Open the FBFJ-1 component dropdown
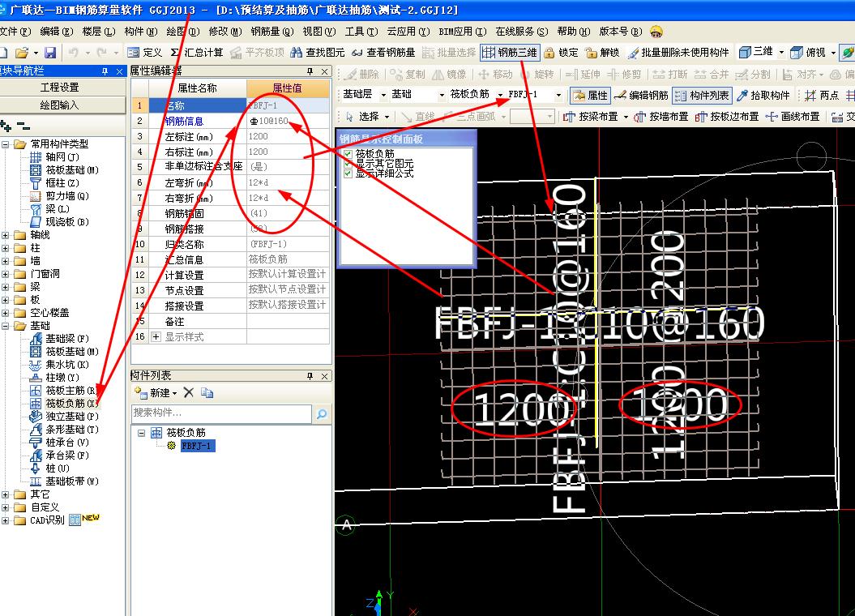This screenshot has width=855, height=616. click(x=558, y=95)
